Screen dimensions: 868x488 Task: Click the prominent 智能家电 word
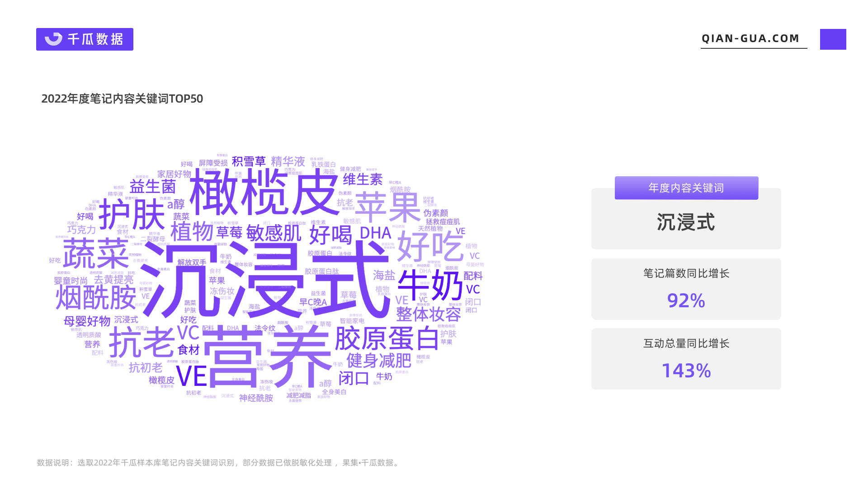tap(352, 321)
